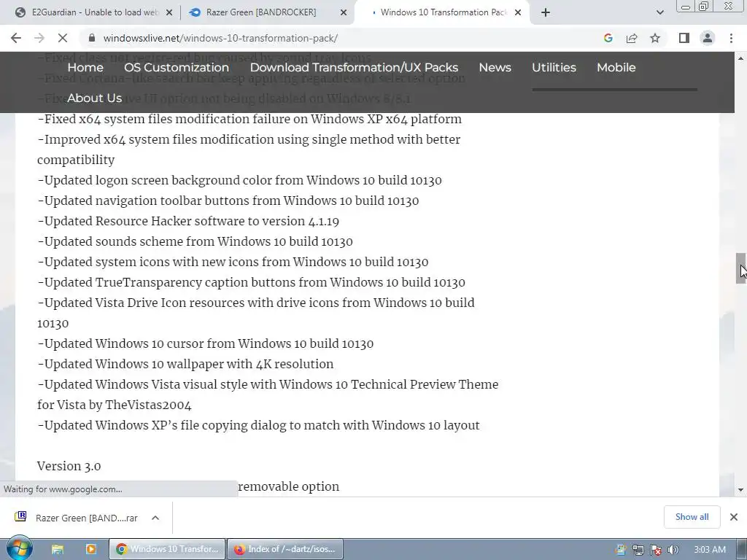This screenshot has height=560, width=747.
Task: Open the media player taskbar icon
Action: [91, 549]
